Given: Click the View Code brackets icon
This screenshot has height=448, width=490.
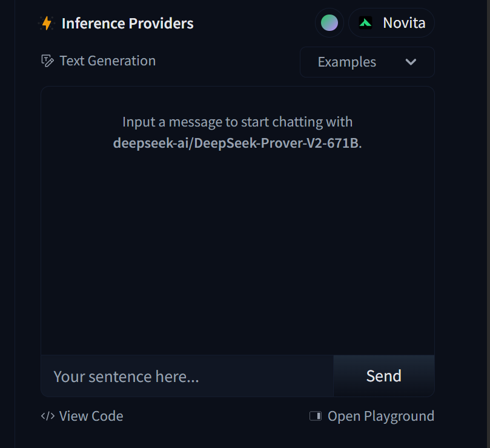Looking at the screenshot, I should 48,416.
